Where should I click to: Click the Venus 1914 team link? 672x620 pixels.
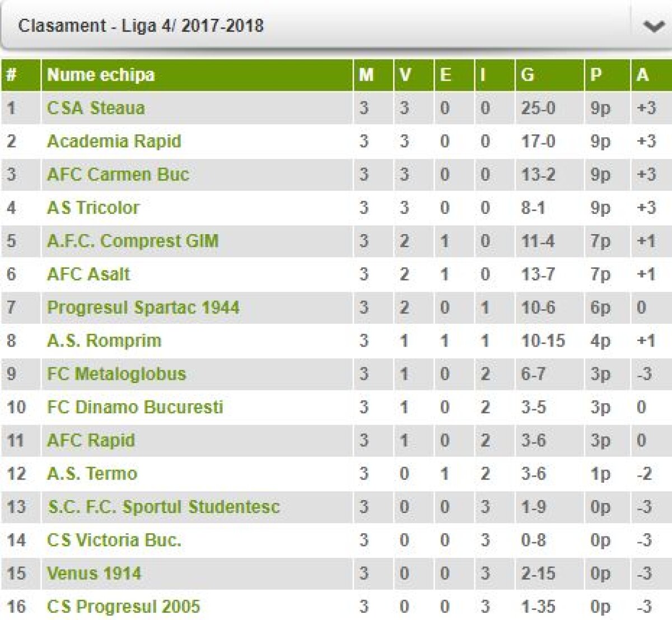[x=94, y=574]
